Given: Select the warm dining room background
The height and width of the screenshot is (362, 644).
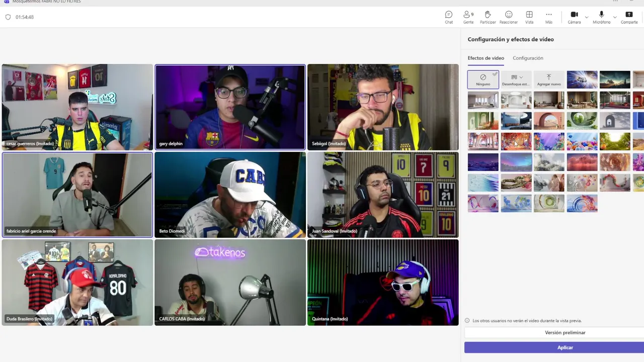Looking at the screenshot, I should click(582, 100).
